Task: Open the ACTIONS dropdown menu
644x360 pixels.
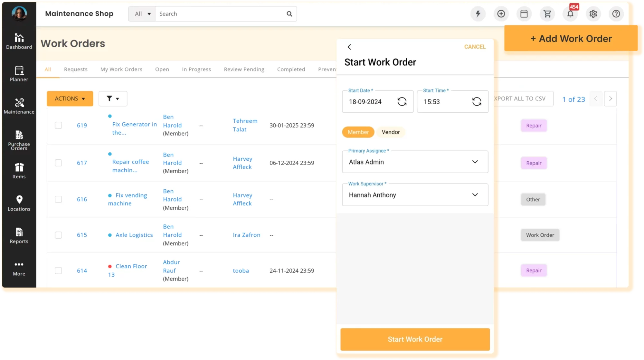Action: point(70,99)
